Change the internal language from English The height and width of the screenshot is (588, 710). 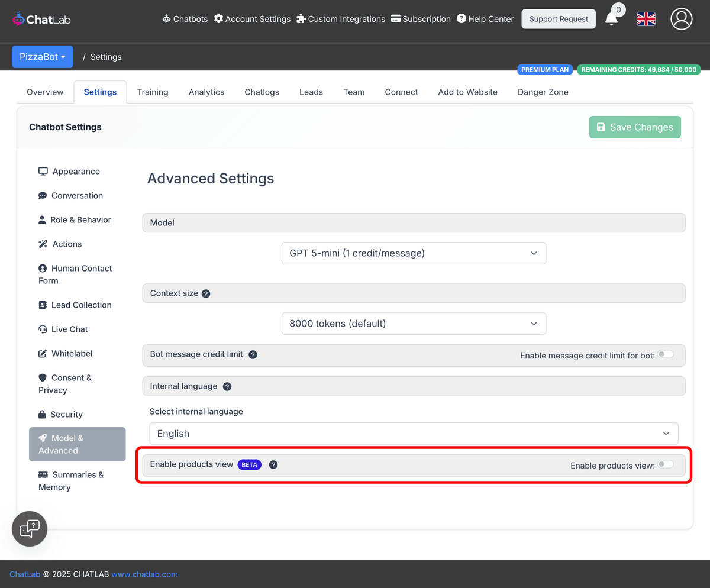point(413,433)
